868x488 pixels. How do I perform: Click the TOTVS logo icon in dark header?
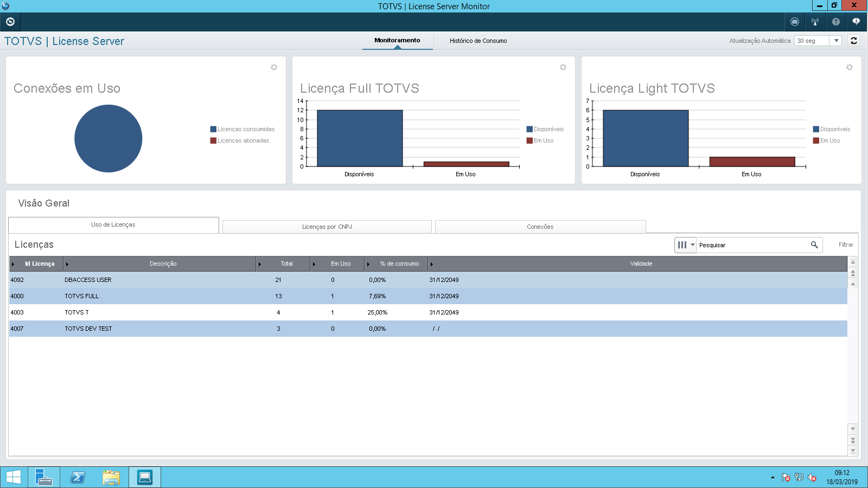(x=10, y=22)
